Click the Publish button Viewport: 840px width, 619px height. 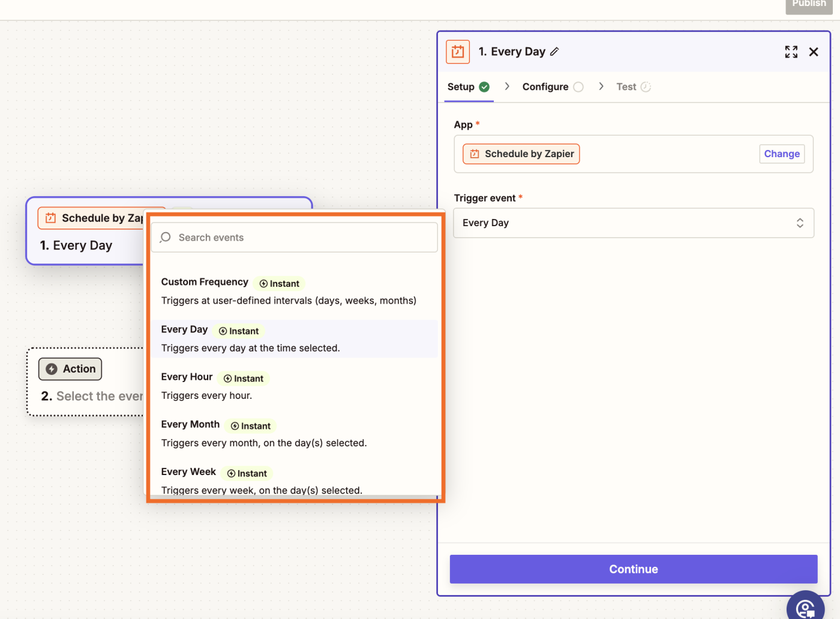pyautogui.click(x=809, y=5)
